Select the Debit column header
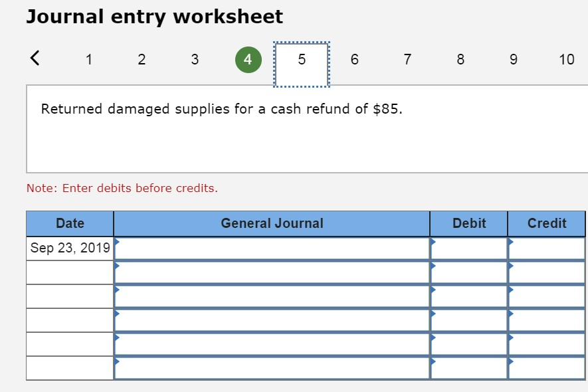The width and height of the screenshot is (588, 392). [468, 223]
